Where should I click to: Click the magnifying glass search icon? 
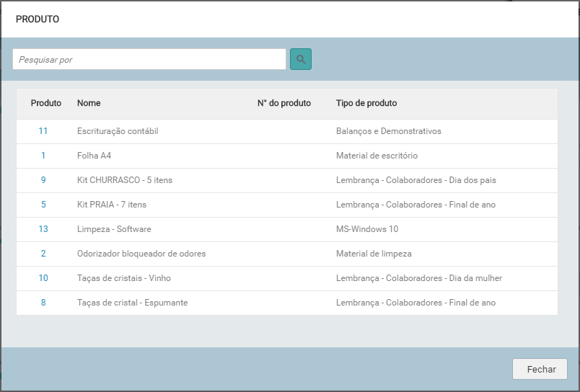pyautogui.click(x=301, y=59)
